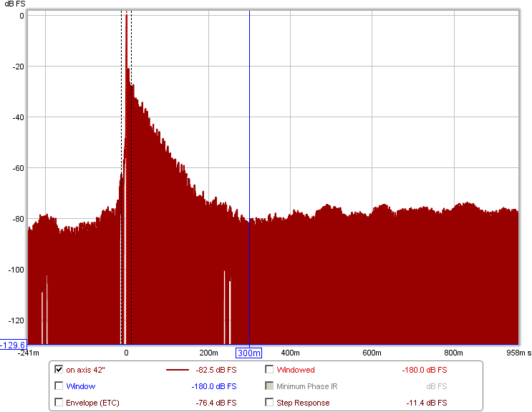Enable the Envelope (ETC) checkbox
Screen dimensions: 532x412
coord(59,402)
